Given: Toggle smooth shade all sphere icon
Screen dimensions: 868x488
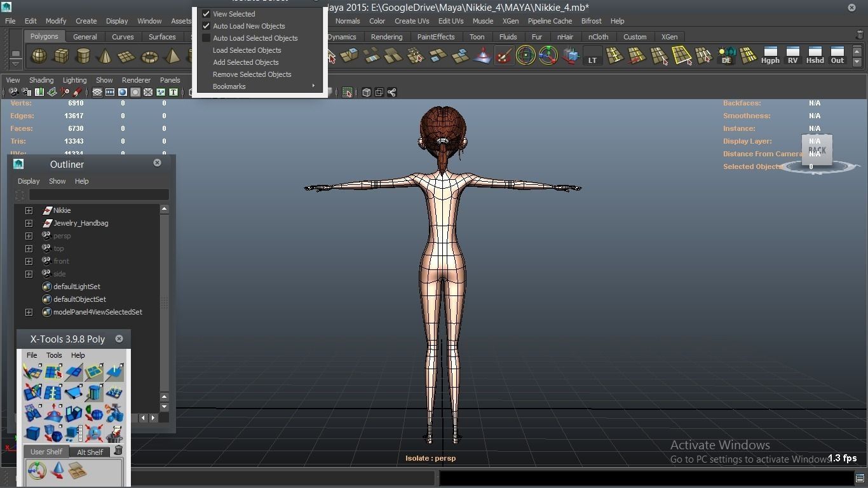Looking at the screenshot, I should pos(123,92).
